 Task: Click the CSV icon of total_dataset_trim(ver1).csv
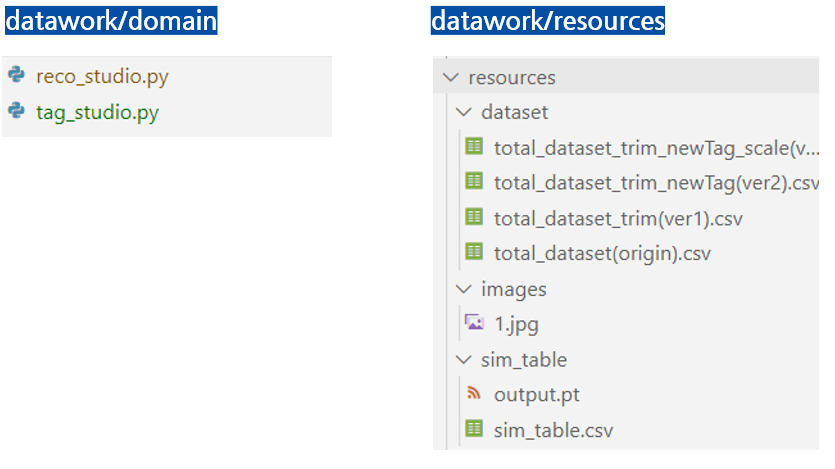[474, 217]
